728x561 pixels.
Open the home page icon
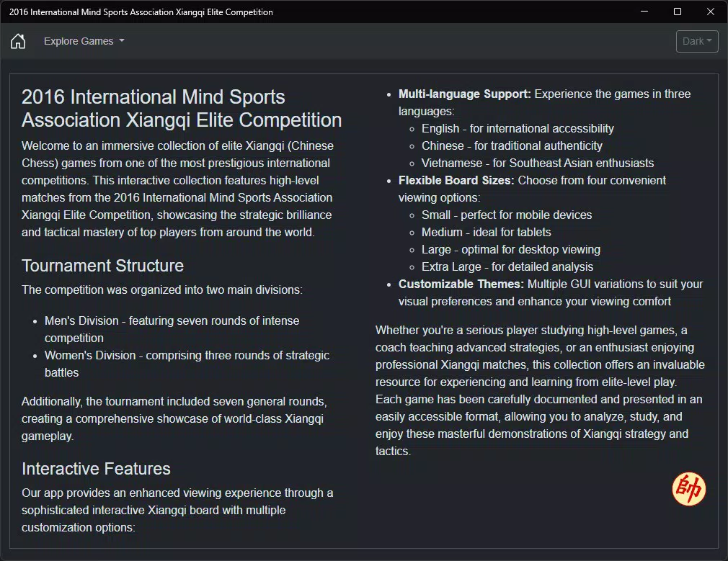(18, 41)
